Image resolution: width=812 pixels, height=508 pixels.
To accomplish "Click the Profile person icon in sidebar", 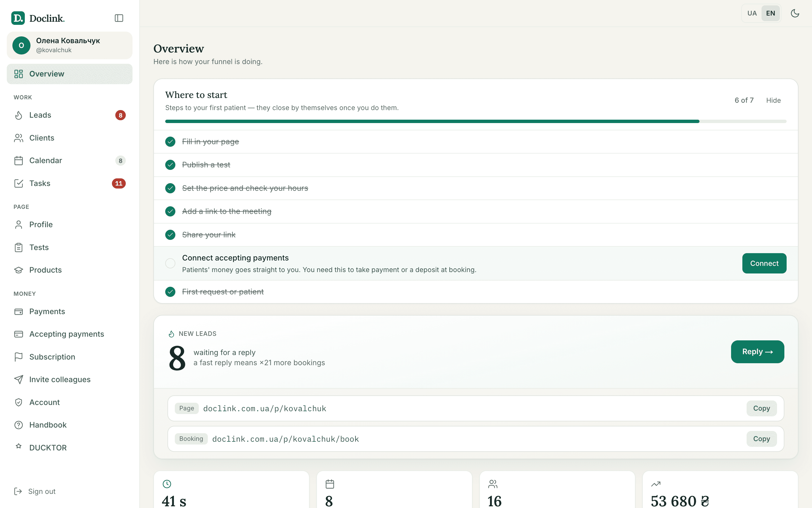I will tap(18, 224).
